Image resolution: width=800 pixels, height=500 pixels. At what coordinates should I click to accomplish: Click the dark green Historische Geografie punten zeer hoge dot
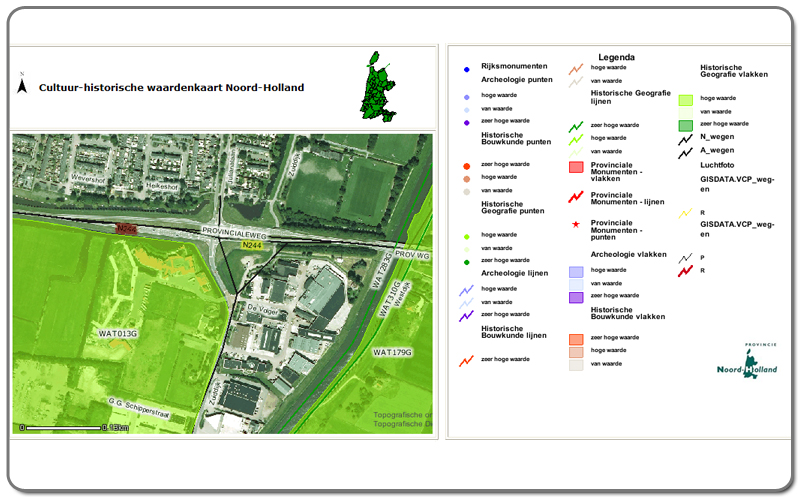pyautogui.click(x=466, y=262)
